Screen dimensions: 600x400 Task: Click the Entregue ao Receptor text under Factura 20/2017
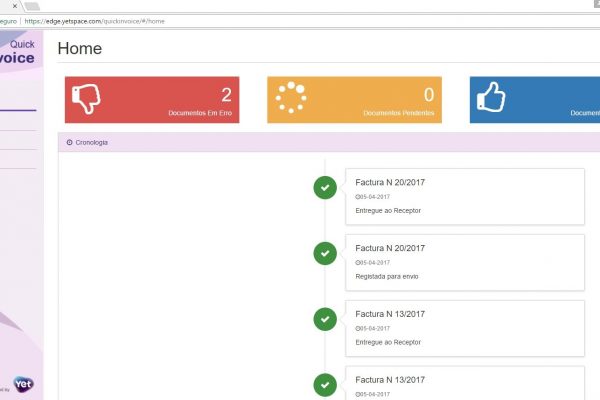(388, 210)
